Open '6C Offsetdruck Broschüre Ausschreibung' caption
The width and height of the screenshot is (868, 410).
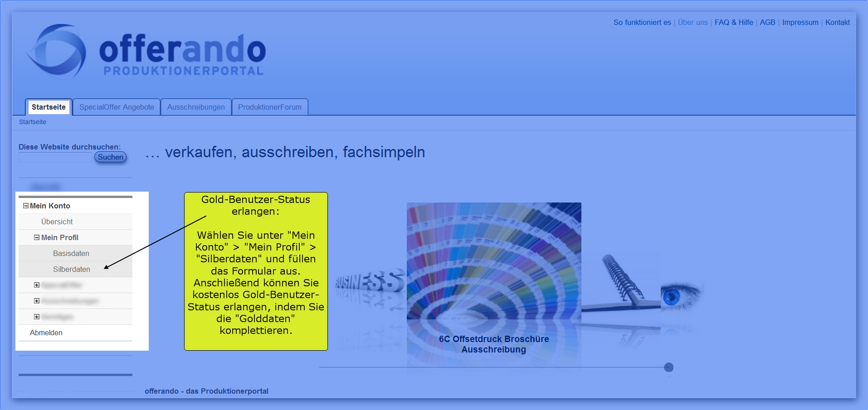pyautogui.click(x=494, y=344)
